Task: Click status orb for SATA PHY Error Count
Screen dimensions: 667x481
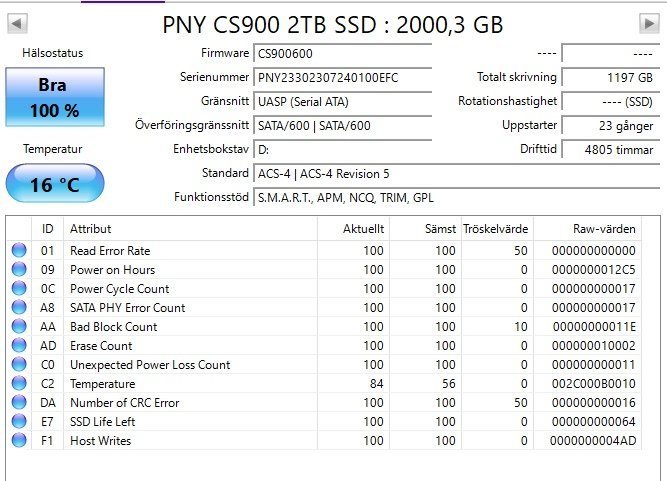Action: [x=19, y=307]
